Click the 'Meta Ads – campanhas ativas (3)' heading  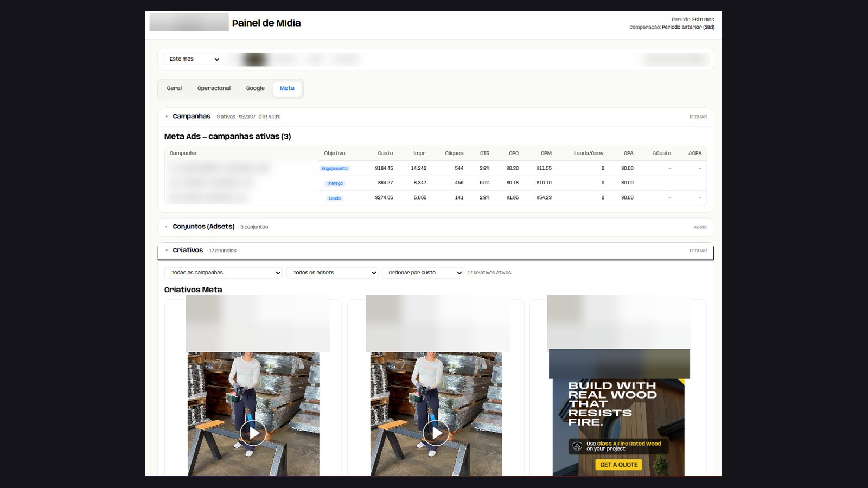coord(227,137)
